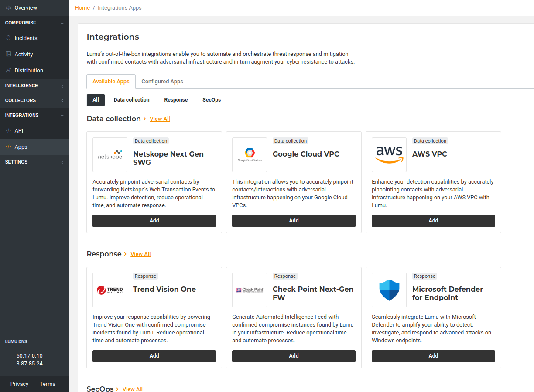Add the AWS VPC integration
The width and height of the screenshot is (534, 392).
[x=433, y=221]
